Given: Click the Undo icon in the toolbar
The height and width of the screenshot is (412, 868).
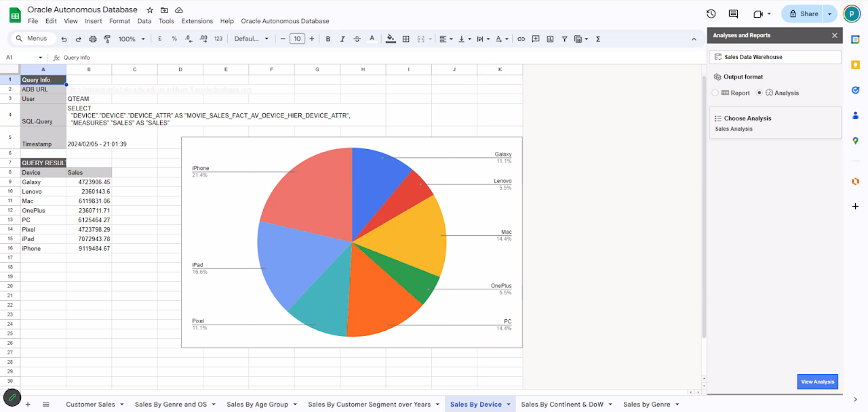Looking at the screenshot, I should (64, 39).
